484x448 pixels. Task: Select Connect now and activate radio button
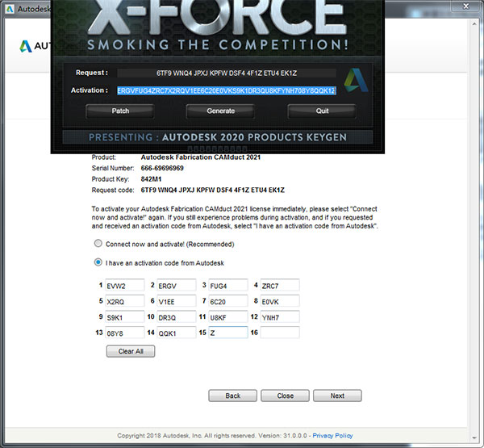98,244
